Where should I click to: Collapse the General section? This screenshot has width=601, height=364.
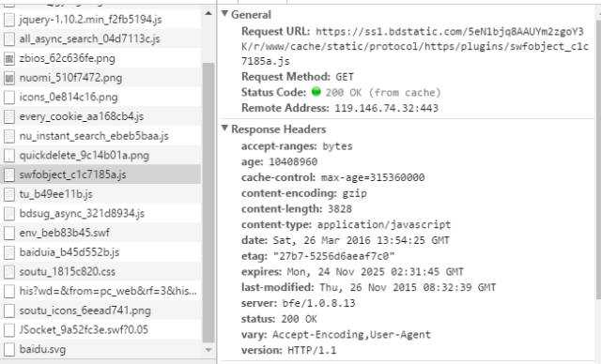(225, 14)
